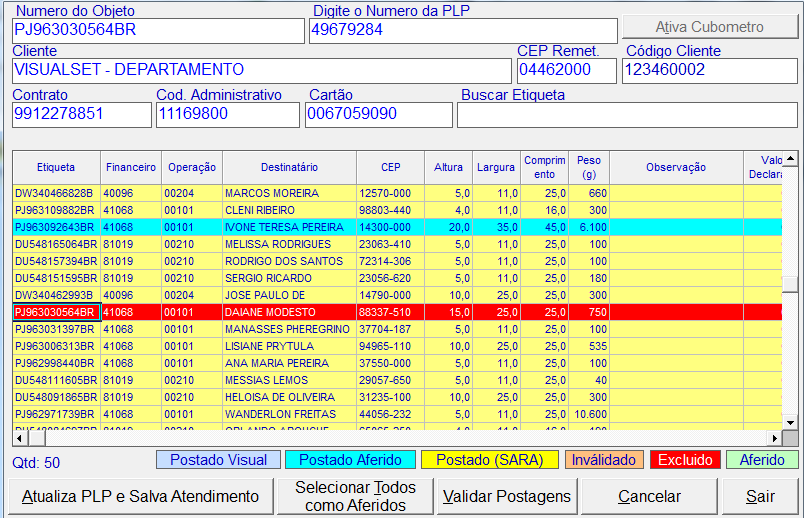Click the vertical scrollbar thumb
804x518 pixels.
(790, 284)
